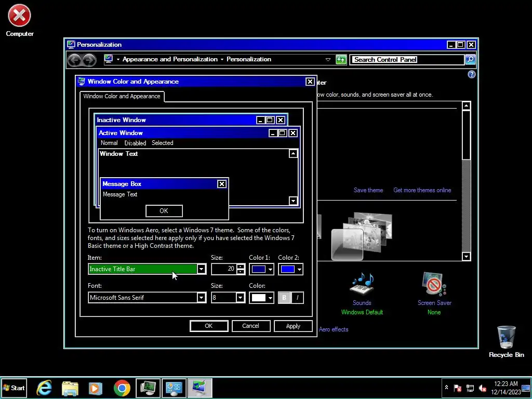Screen dimensions: 532x399
Task: Click the preview Message Box OK button
Action: click(x=164, y=211)
